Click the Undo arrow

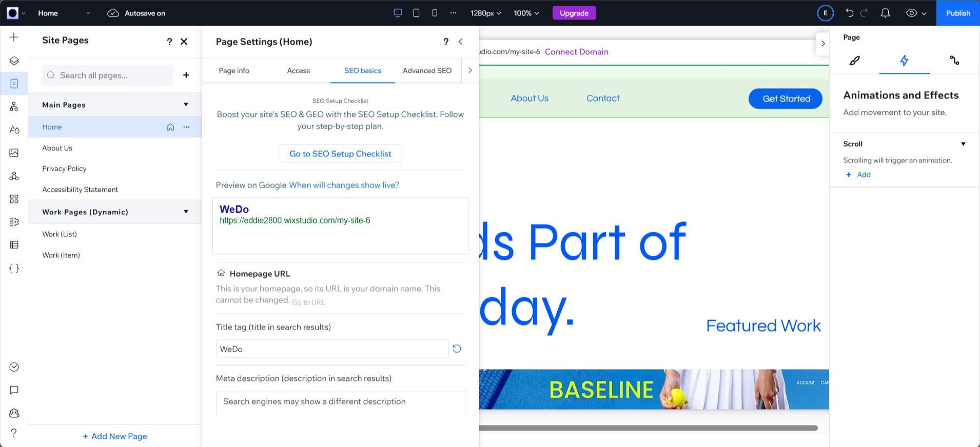tap(850, 13)
